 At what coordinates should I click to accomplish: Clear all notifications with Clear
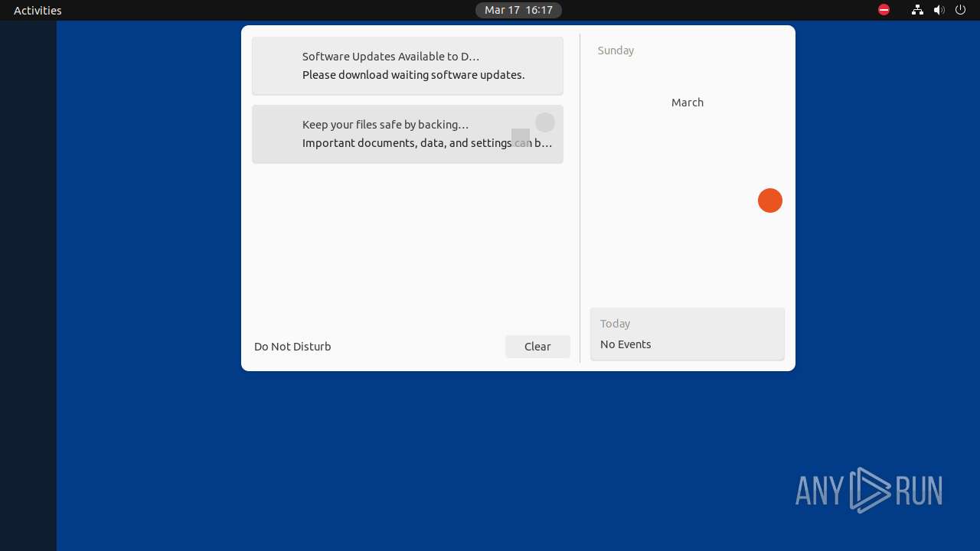click(537, 347)
